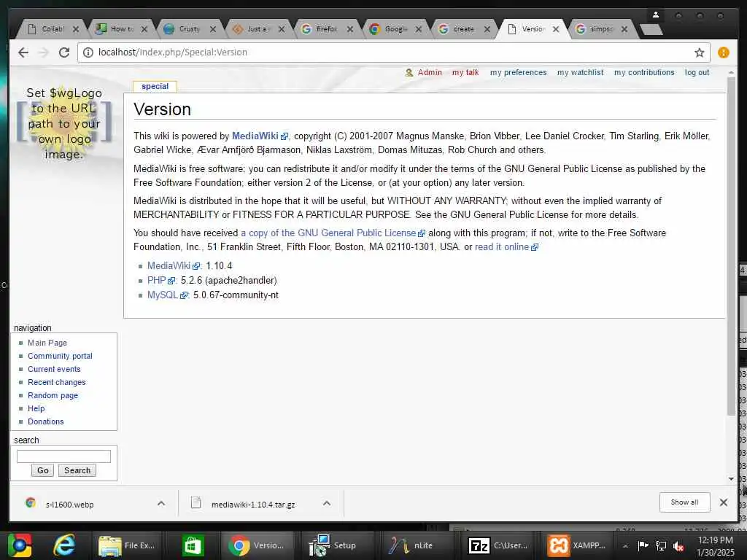Reload the Version page
747x560 pixels.
[x=64, y=52]
